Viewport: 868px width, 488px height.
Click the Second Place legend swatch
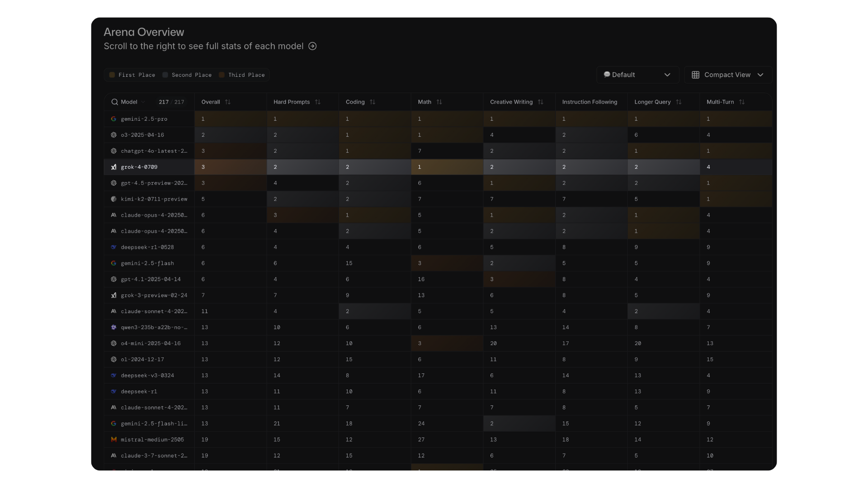[x=165, y=75]
